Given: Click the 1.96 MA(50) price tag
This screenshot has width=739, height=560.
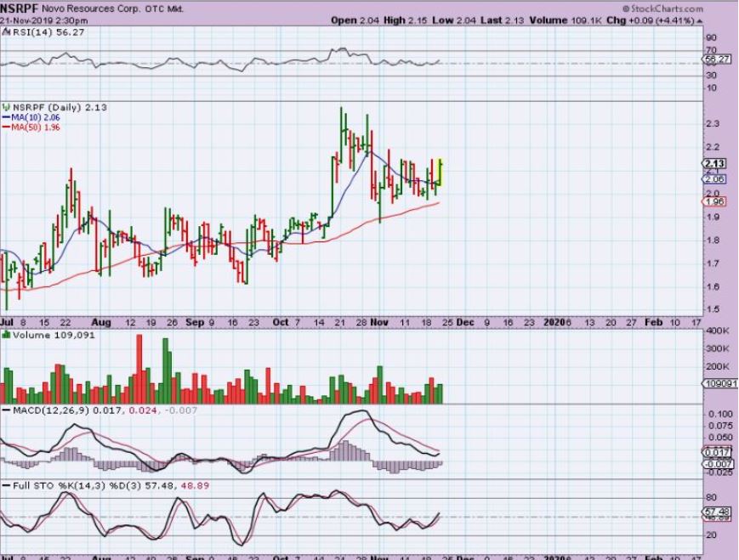Looking at the screenshot, I should [x=716, y=202].
